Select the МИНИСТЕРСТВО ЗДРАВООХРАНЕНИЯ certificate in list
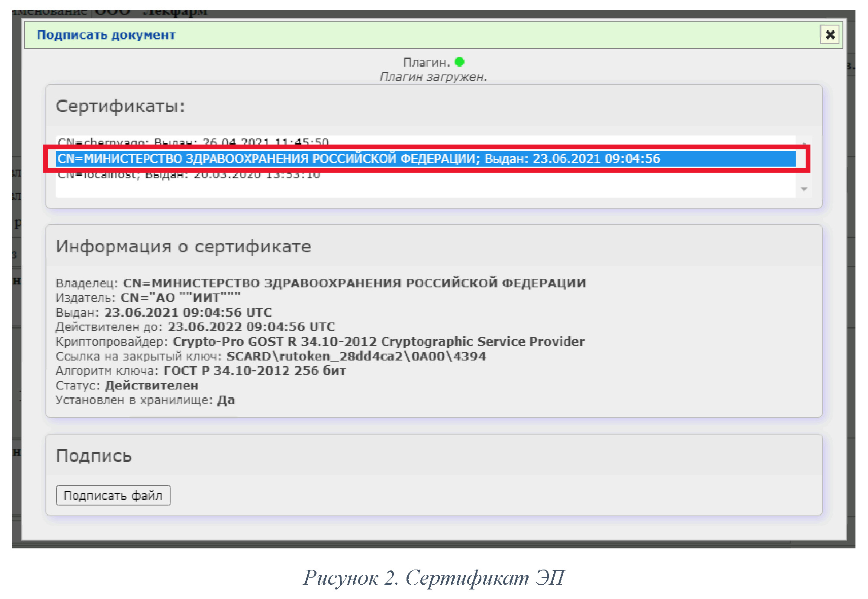 click(358, 158)
